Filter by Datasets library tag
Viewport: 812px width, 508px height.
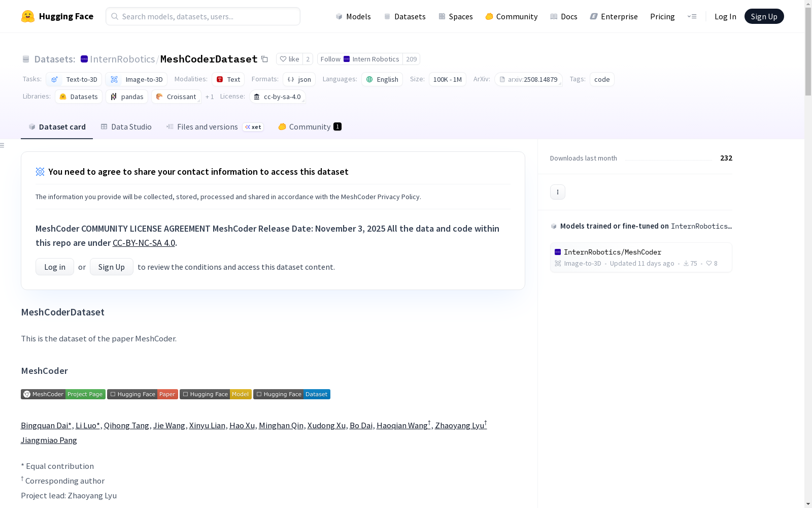click(x=79, y=97)
